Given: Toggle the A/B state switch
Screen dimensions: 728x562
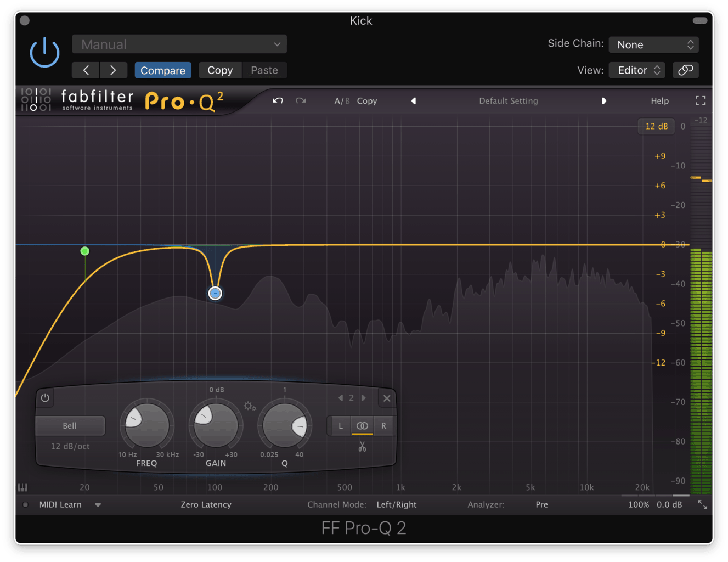Looking at the screenshot, I should coord(342,101).
